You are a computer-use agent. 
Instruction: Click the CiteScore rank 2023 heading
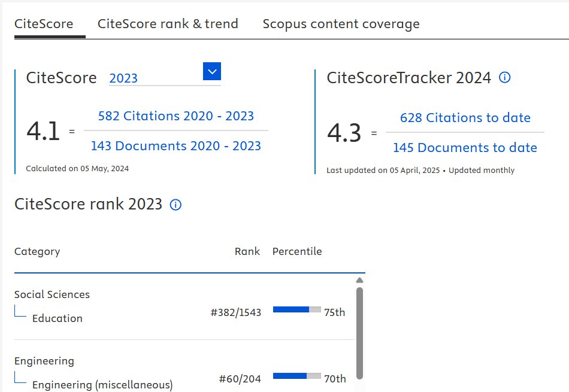coord(88,204)
